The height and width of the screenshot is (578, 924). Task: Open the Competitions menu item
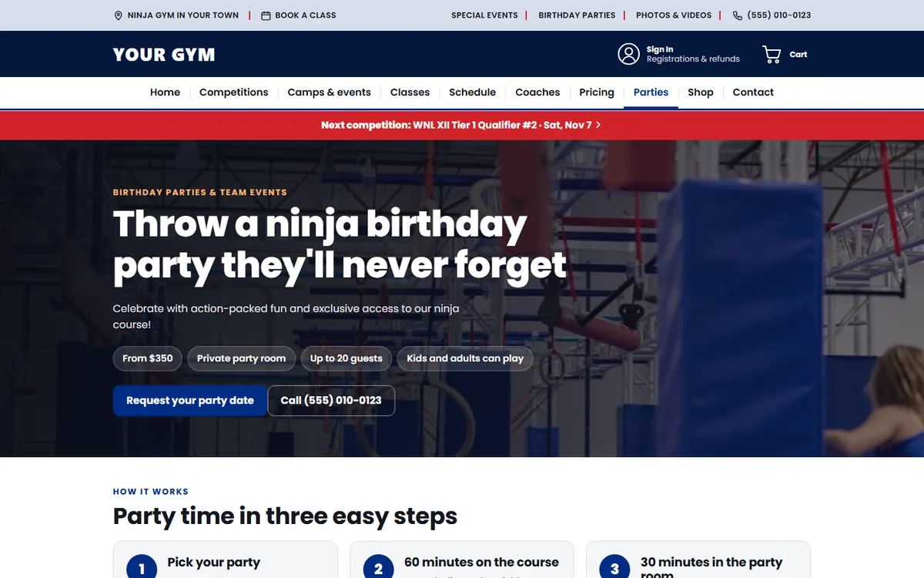tap(234, 92)
